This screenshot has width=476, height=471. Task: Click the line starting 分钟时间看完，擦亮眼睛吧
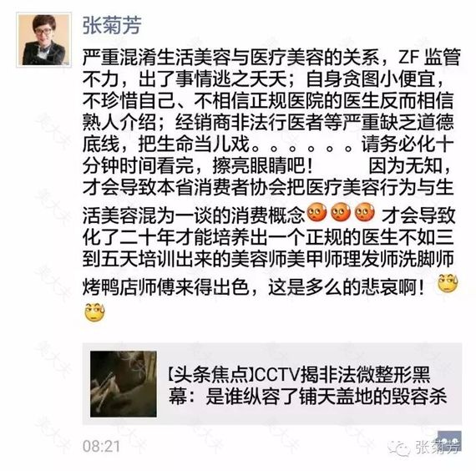(x=198, y=166)
